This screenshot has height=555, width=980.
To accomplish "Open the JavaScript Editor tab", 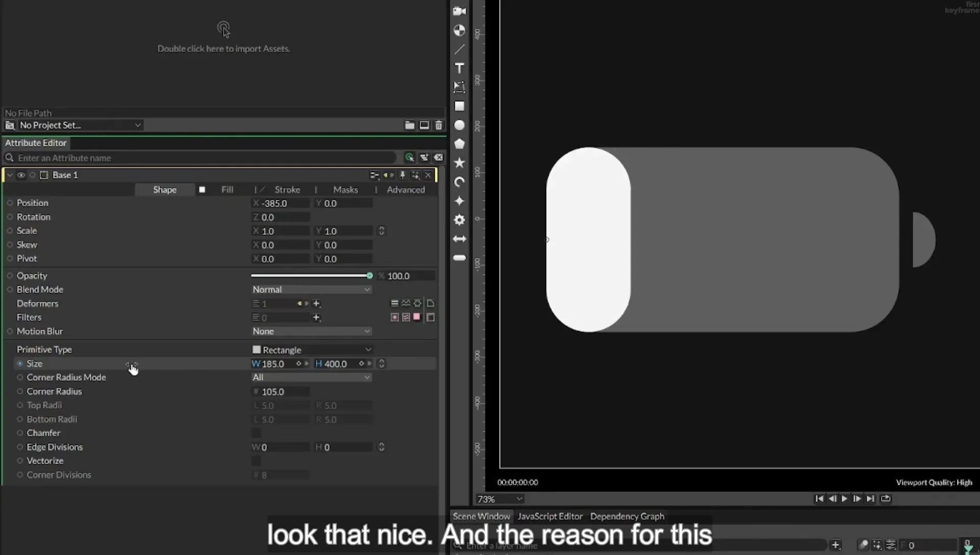I will point(550,516).
